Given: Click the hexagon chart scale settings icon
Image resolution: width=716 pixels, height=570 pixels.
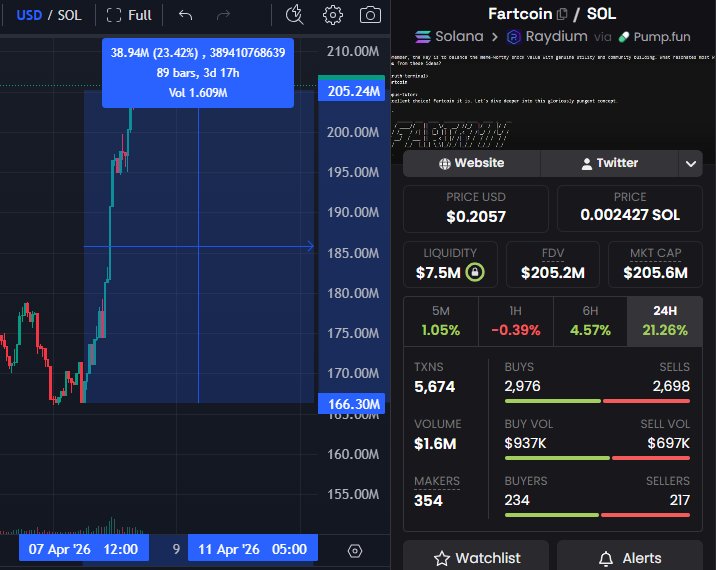Looking at the screenshot, I should pyautogui.click(x=355, y=551).
